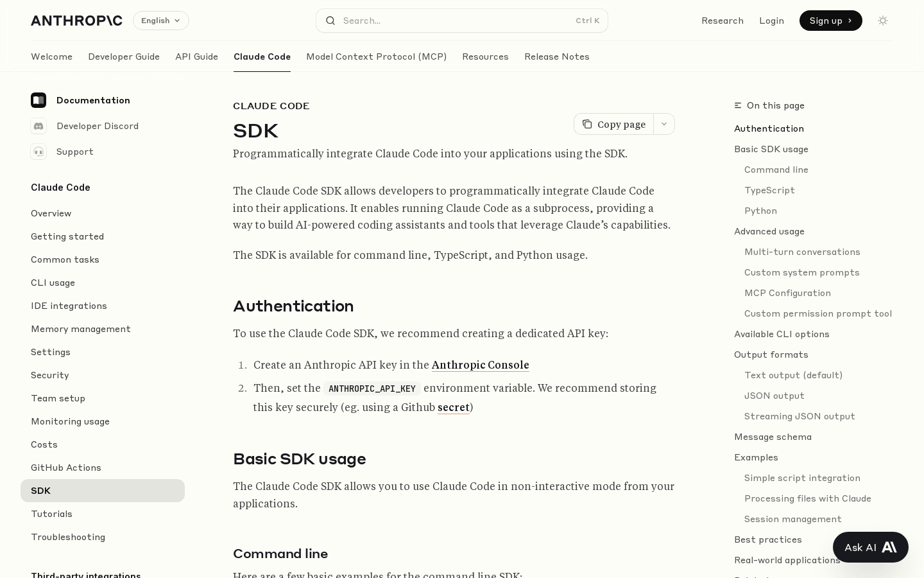Open the English language dropdown

(160, 21)
